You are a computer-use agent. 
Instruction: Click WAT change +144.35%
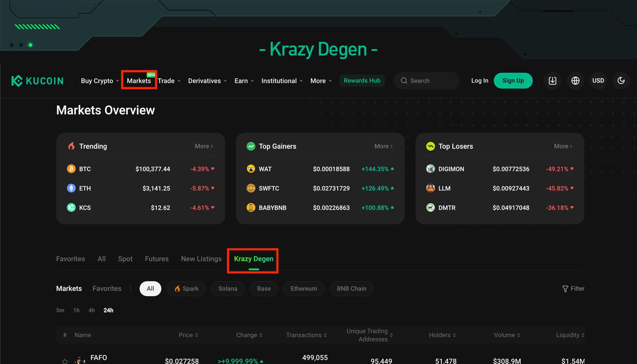pyautogui.click(x=378, y=169)
